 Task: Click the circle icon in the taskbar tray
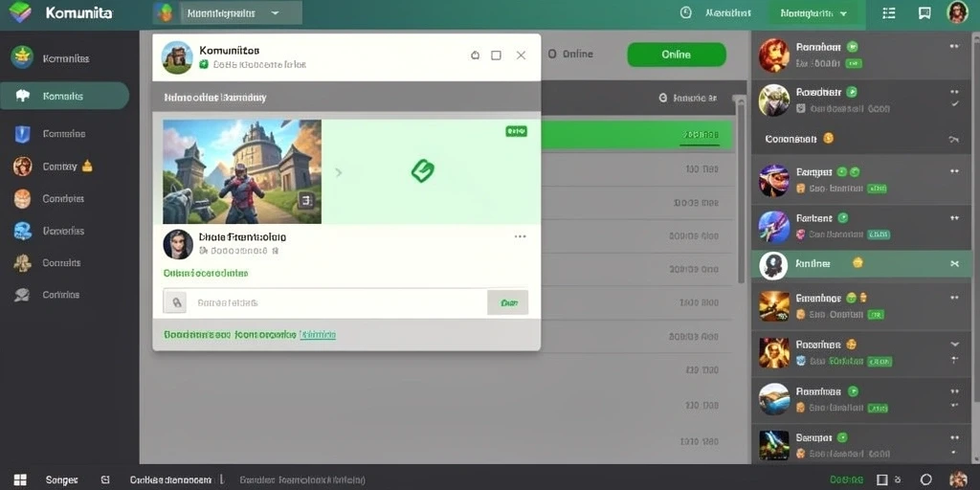tap(926, 479)
